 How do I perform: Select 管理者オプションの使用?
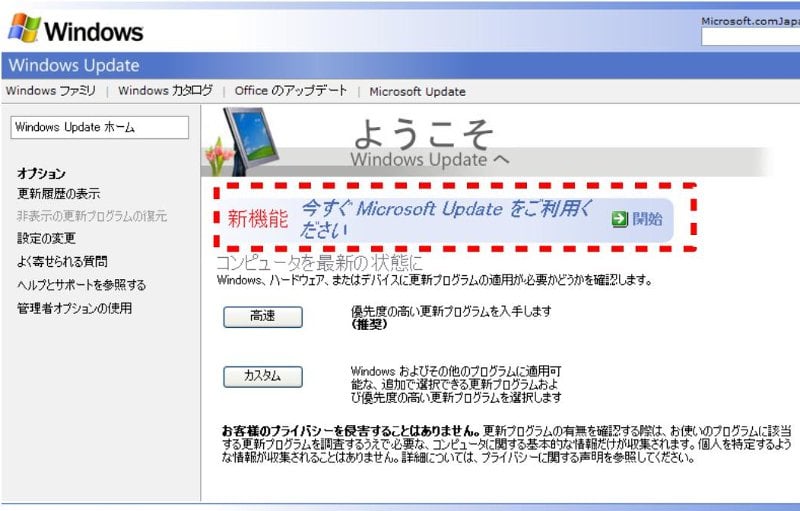click(74, 308)
